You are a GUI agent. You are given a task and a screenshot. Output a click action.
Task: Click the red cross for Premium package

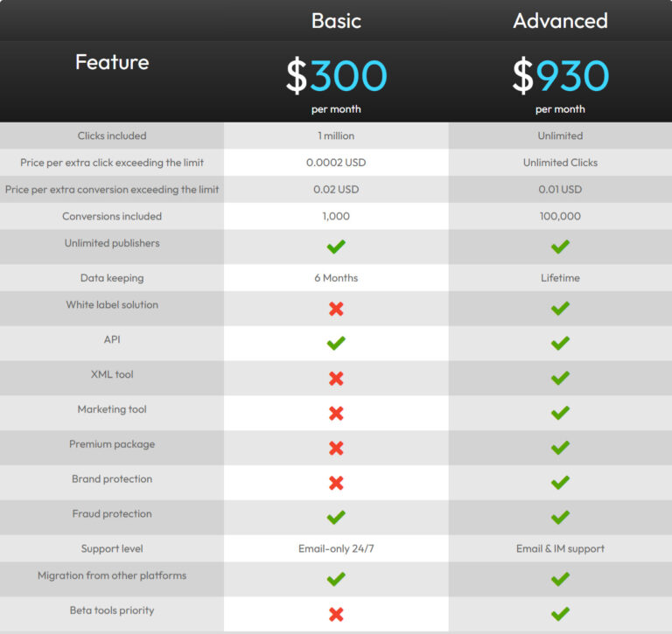[336, 448]
